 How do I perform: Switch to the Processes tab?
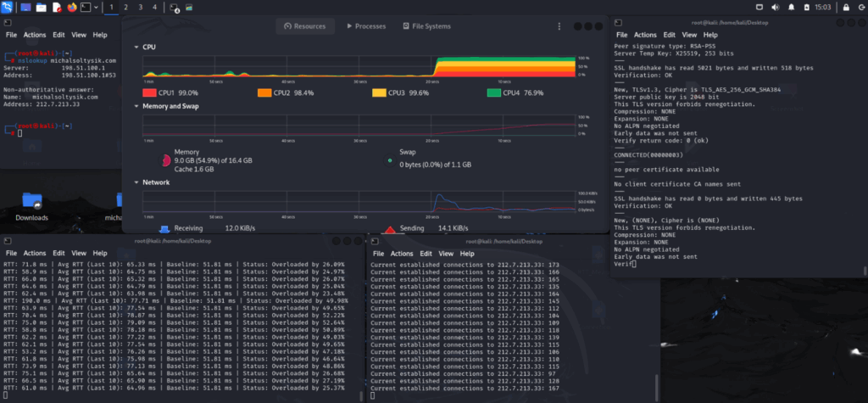pos(366,26)
